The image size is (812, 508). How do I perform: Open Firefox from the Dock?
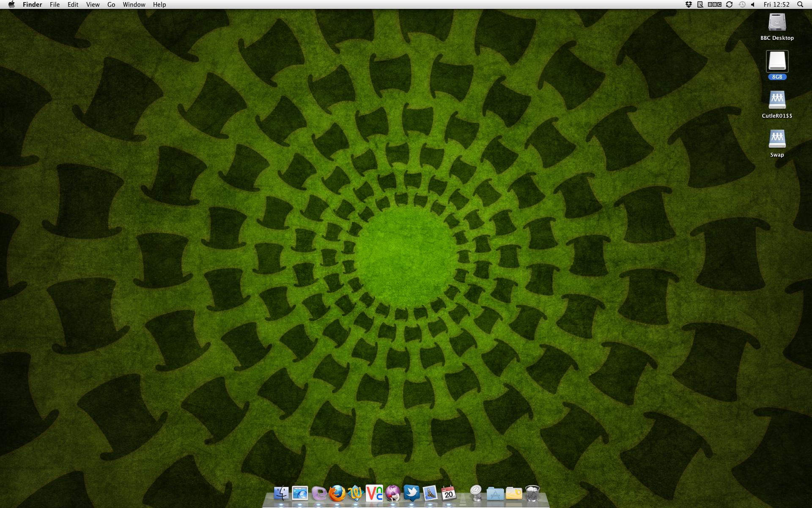pos(337,493)
